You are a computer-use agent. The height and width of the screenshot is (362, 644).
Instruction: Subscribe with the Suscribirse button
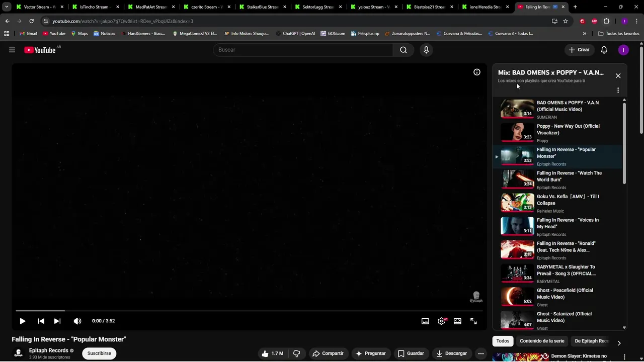pos(99,353)
